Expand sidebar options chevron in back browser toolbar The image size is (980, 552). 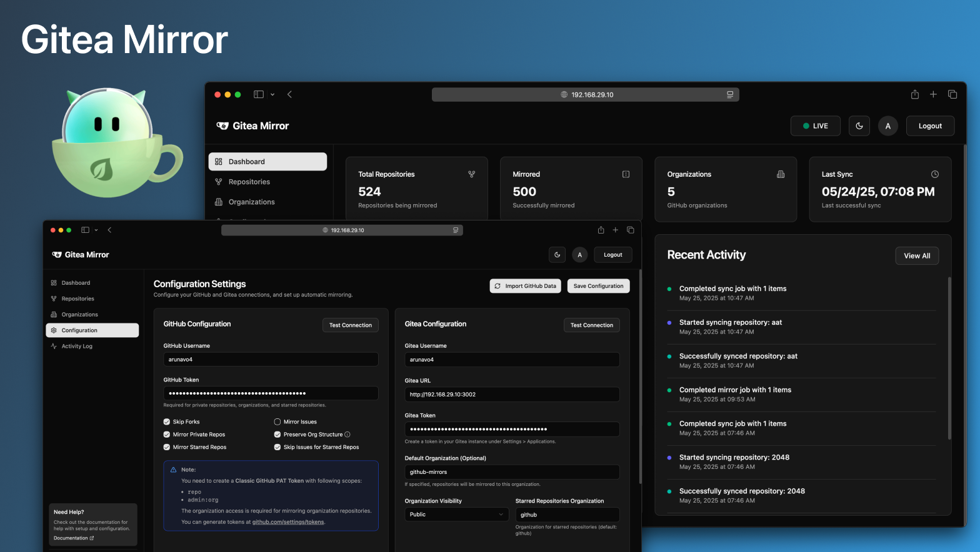[x=272, y=95]
